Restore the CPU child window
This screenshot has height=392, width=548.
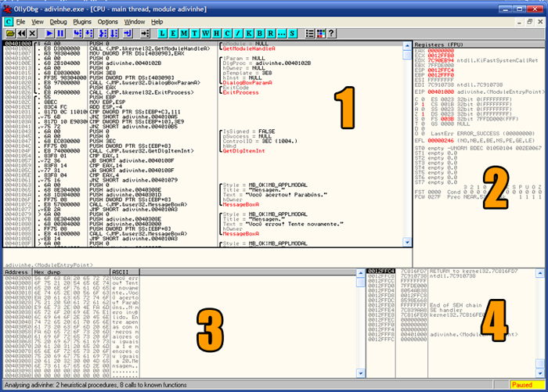click(x=530, y=22)
